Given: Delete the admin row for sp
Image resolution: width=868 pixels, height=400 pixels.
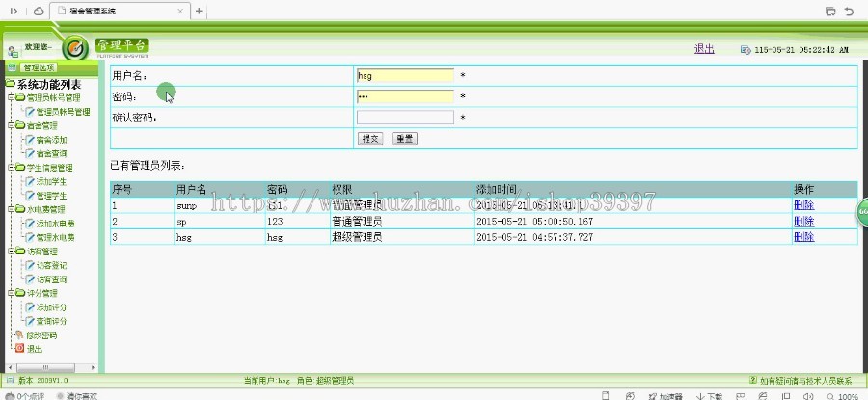Looking at the screenshot, I should pos(803,222).
